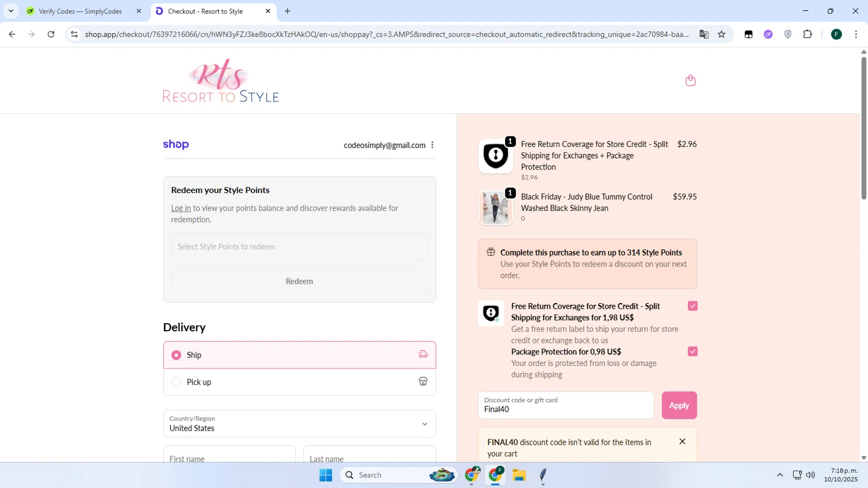
Task: Go back with browser back arrow
Action: point(12,34)
